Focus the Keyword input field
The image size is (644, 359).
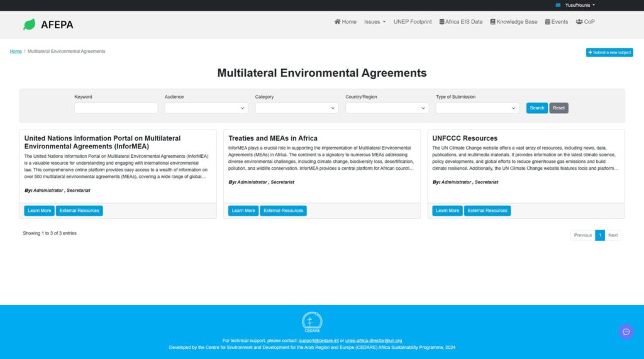pos(116,108)
